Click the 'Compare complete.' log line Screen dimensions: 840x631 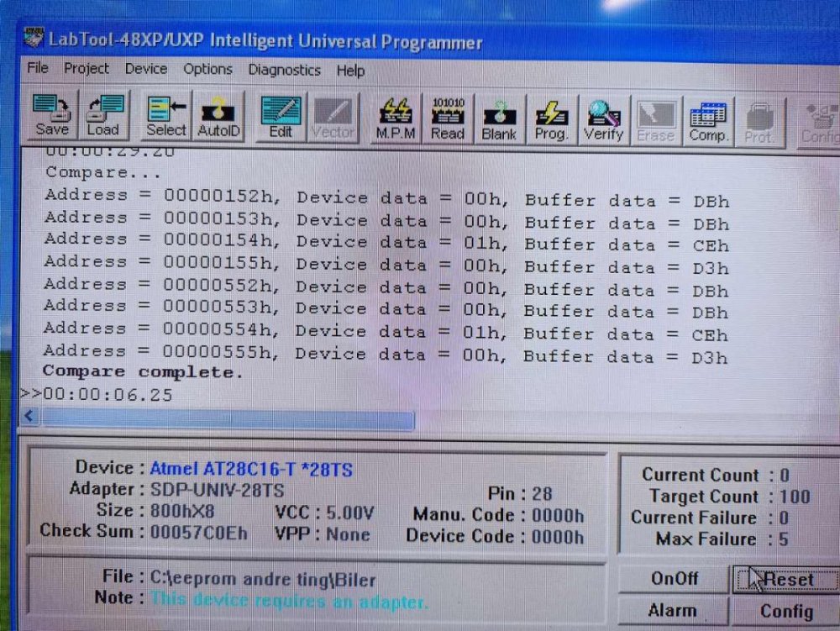click(143, 371)
